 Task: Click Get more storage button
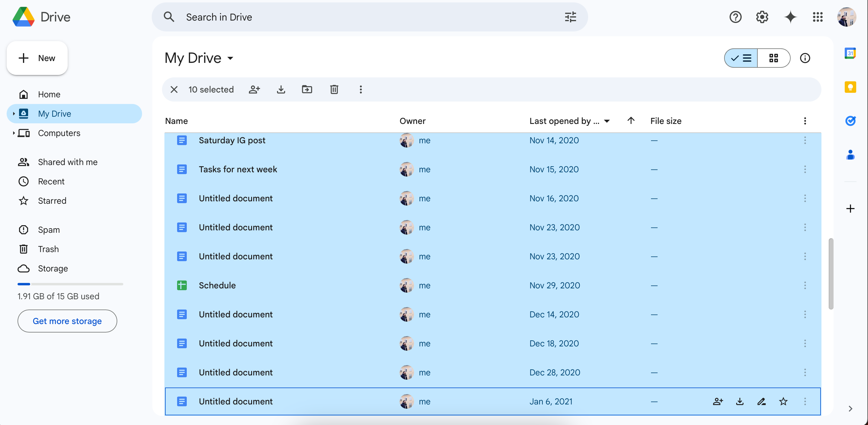[x=67, y=321]
